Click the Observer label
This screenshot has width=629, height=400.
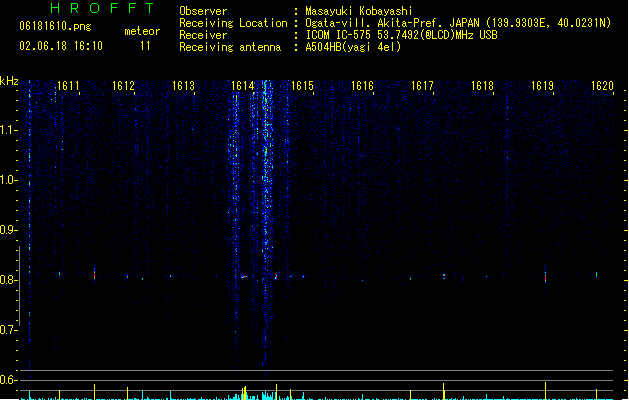coord(203,11)
